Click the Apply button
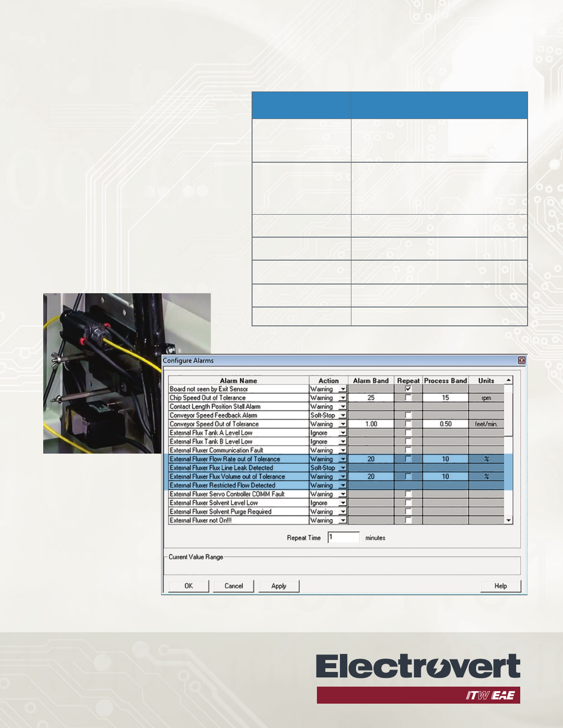Image resolution: width=563 pixels, height=728 pixels. (x=279, y=586)
